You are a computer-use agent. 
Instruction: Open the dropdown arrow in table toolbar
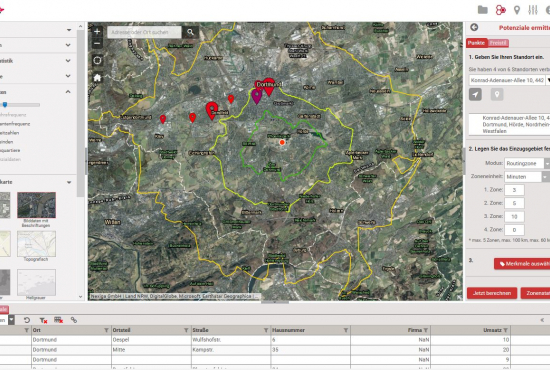[12, 320]
